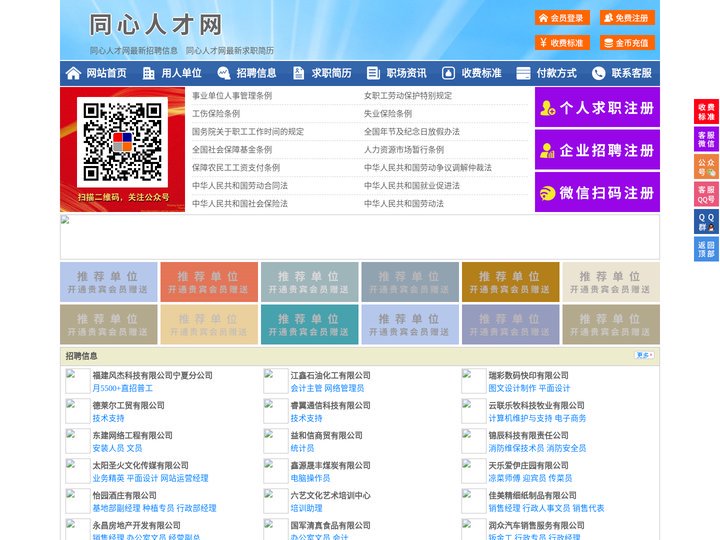Open the 女职工劳动保护特别规定 link
This screenshot has width=720, height=540.
click(408, 96)
